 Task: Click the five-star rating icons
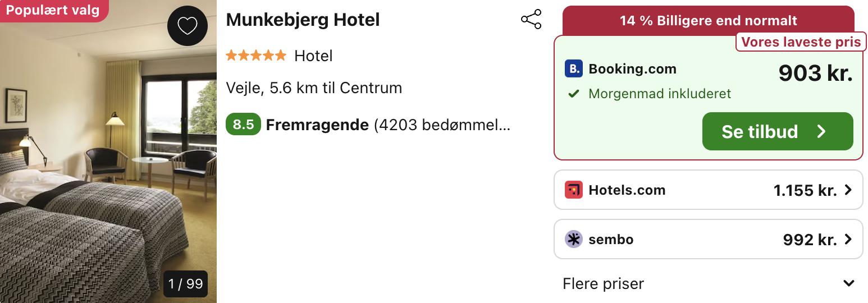256,56
